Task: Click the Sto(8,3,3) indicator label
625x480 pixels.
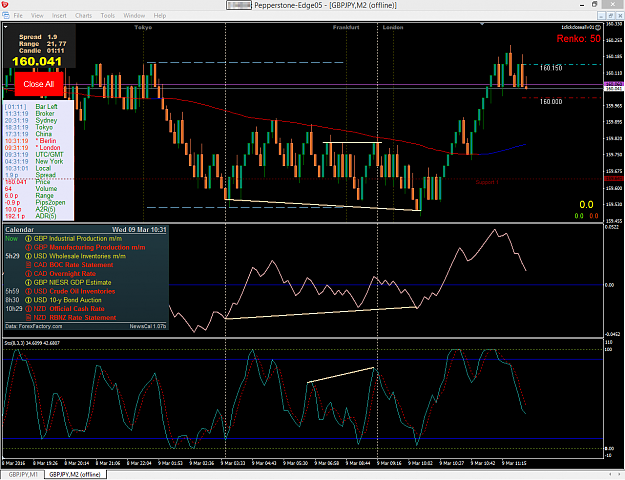Action: point(32,343)
